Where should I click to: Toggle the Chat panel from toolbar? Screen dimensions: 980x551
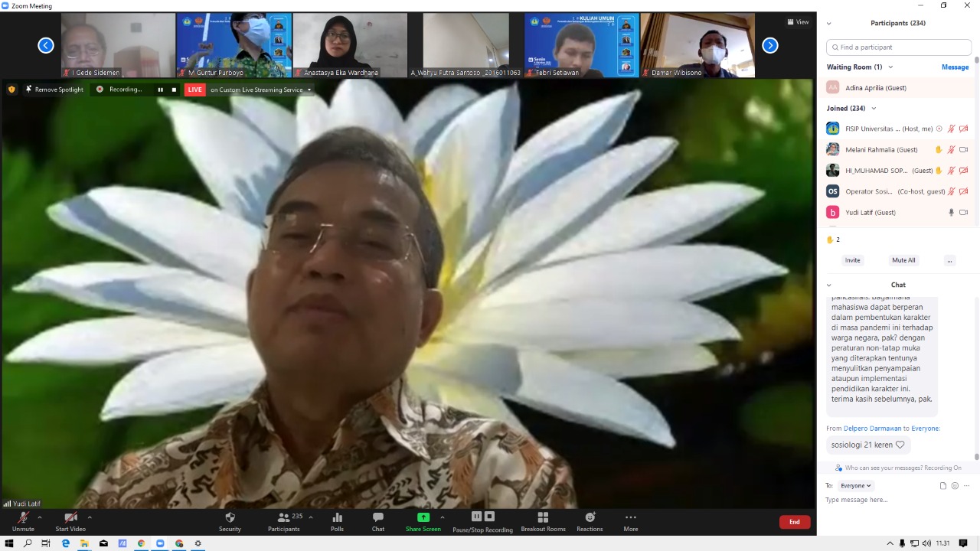click(x=378, y=518)
